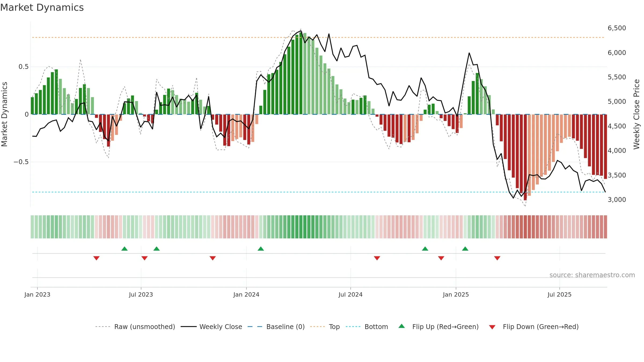
Task: Click the Jul 2023 x-axis label
Action: 141,294
